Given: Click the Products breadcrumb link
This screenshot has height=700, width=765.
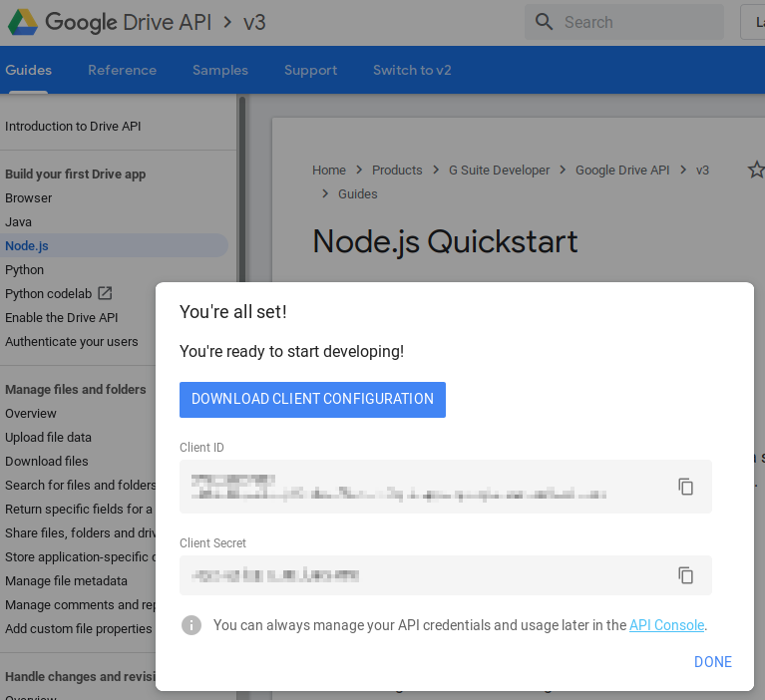Looking at the screenshot, I should (397, 170).
